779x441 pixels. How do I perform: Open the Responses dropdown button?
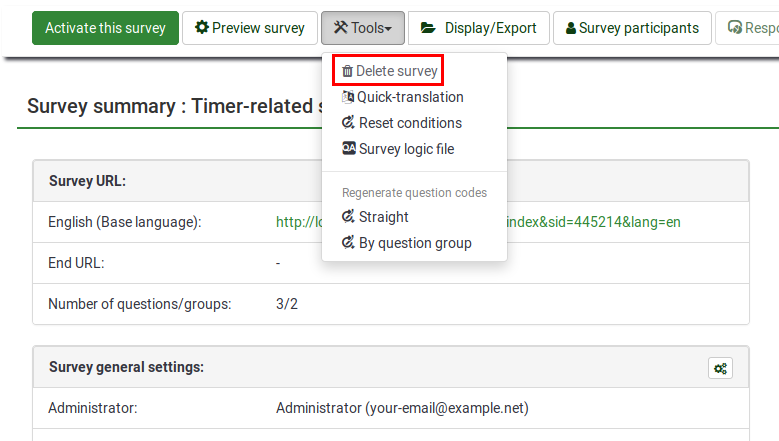[x=748, y=28]
